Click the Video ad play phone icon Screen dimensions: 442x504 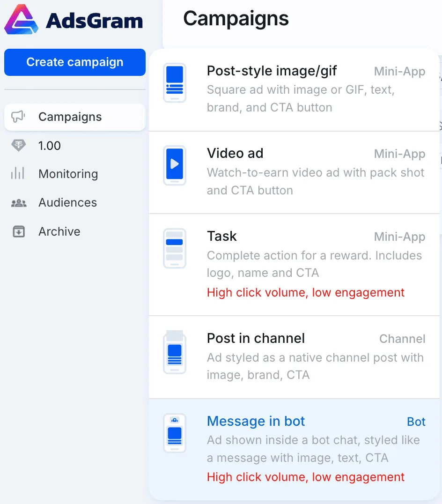tap(175, 165)
